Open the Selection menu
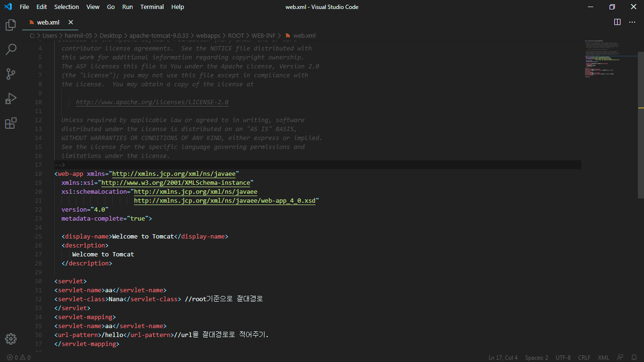644x362 pixels. click(66, 7)
